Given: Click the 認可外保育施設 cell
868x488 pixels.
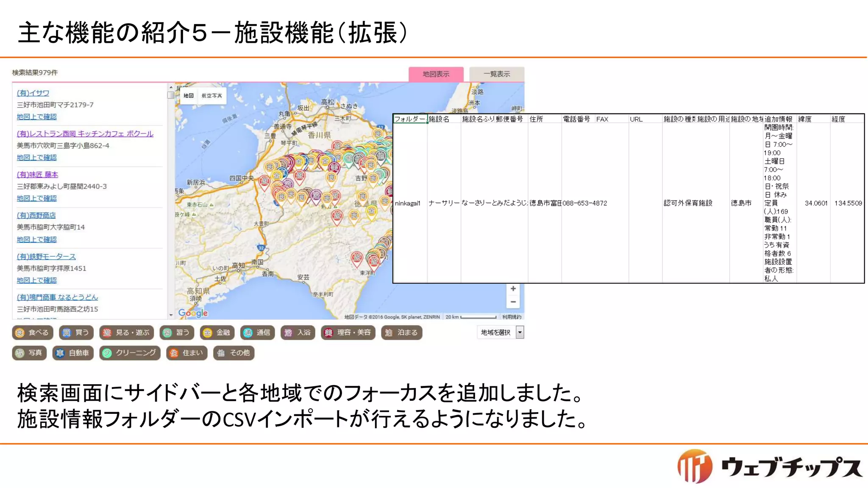Looking at the screenshot, I should (688, 203).
